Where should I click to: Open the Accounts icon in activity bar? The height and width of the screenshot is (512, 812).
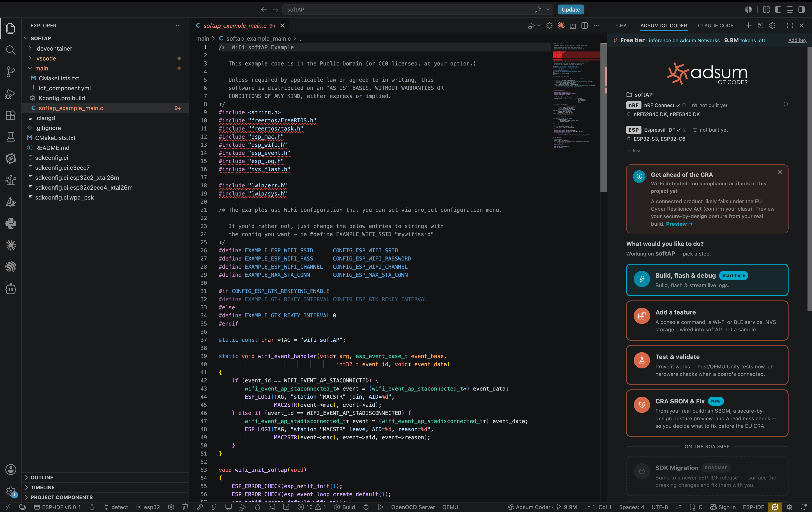(x=11, y=470)
